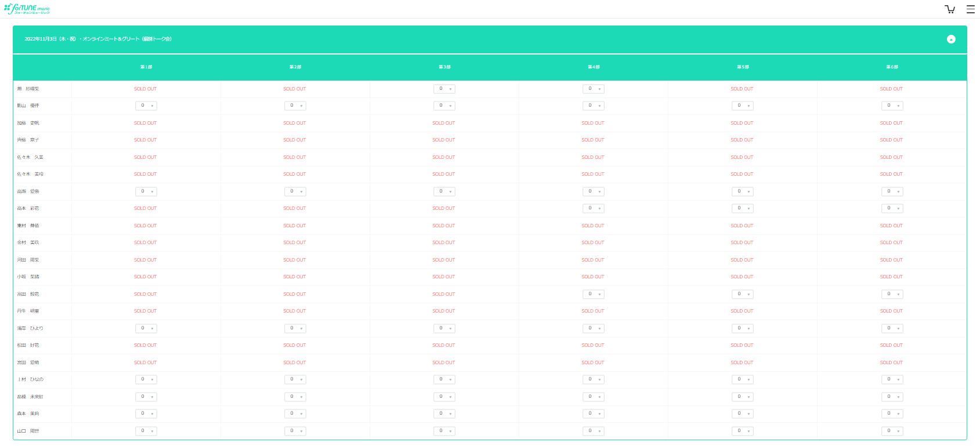Select the 小坂 菜緒 member name
Screen dimensions: 980x446
pyautogui.click(x=28, y=277)
